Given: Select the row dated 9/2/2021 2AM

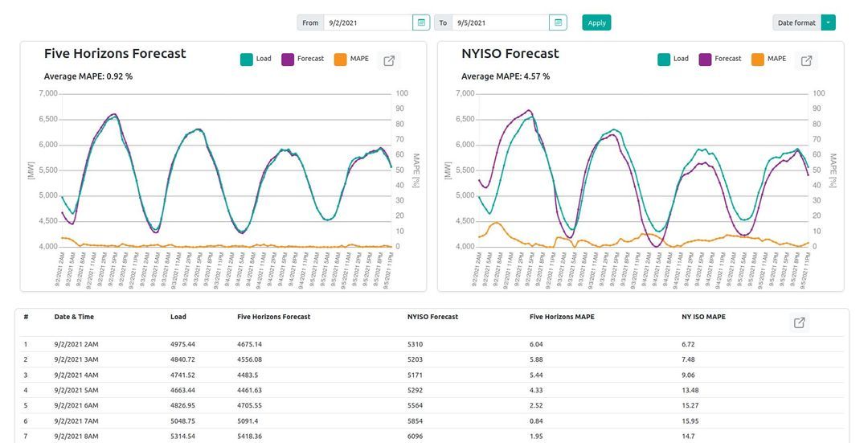Looking at the screenshot, I should [x=432, y=344].
